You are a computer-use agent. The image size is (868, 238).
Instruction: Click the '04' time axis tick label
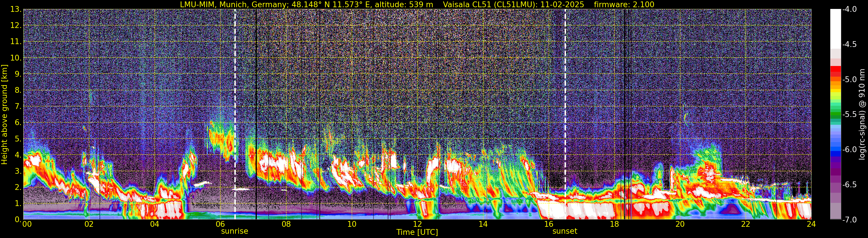point(154,224)
